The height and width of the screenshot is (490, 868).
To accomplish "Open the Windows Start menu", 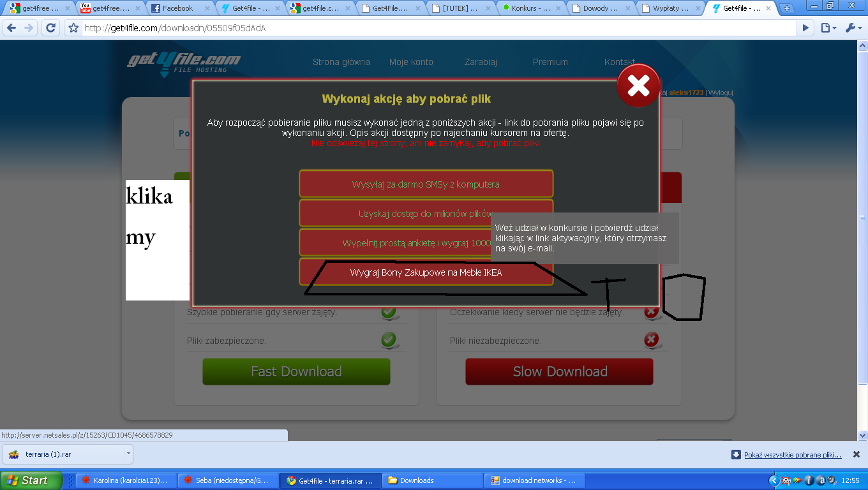I will [31, 480].
